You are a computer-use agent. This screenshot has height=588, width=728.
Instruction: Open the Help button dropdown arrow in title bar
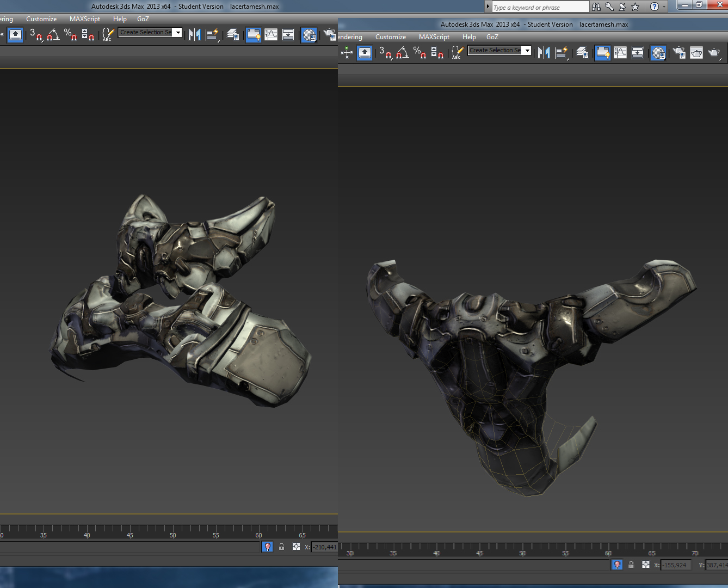tap(664, 7)
